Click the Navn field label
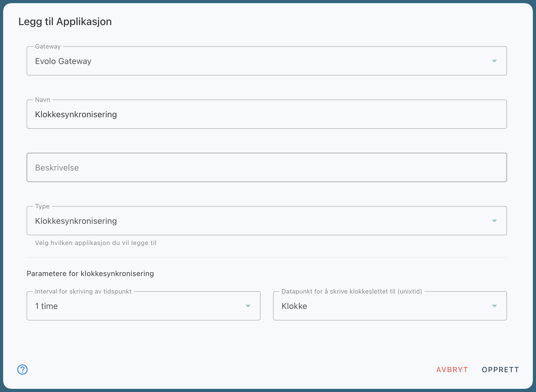This screenshot has height=392, width=536. click(43, 100)
